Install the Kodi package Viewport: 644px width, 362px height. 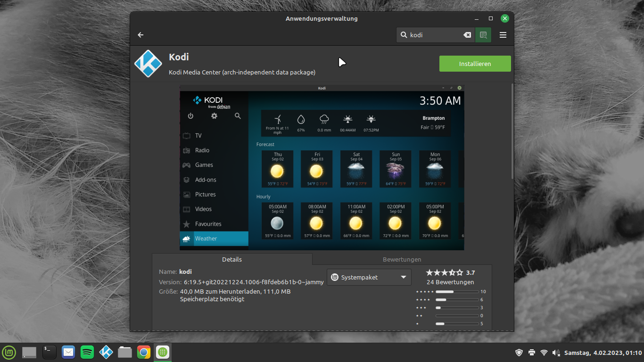point(475,64)
